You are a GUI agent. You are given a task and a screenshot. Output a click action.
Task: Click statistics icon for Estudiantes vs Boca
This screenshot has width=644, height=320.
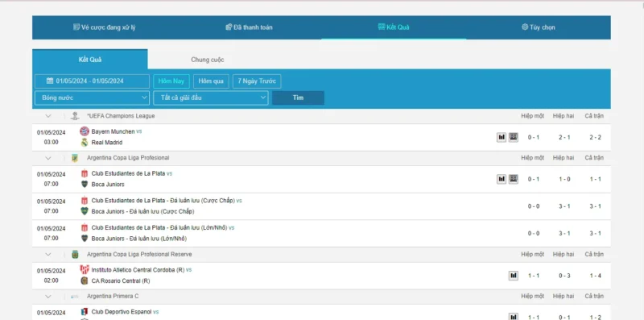501,179
